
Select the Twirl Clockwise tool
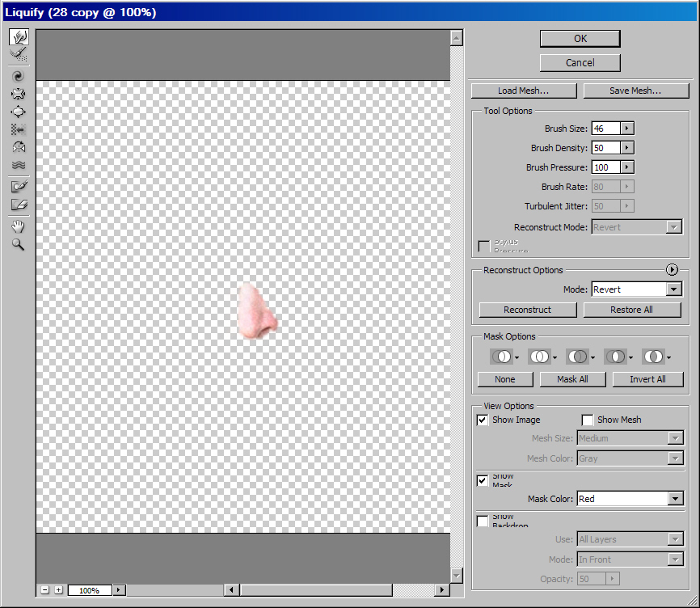[x=19, y=76]
